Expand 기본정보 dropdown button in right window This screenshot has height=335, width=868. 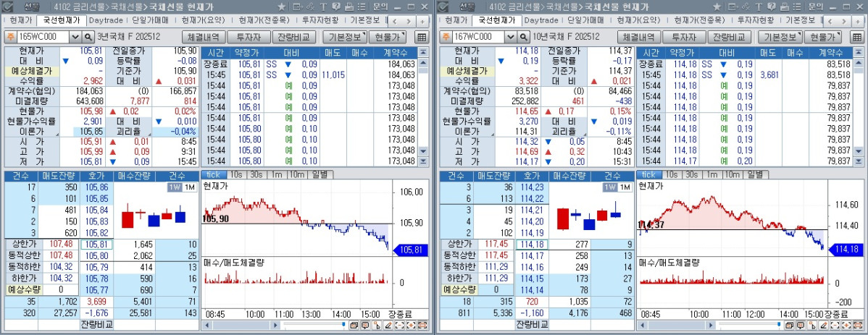point(780,37)
